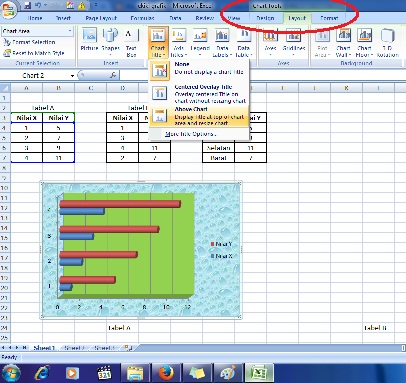Open More Title Options

coord(190,134)
